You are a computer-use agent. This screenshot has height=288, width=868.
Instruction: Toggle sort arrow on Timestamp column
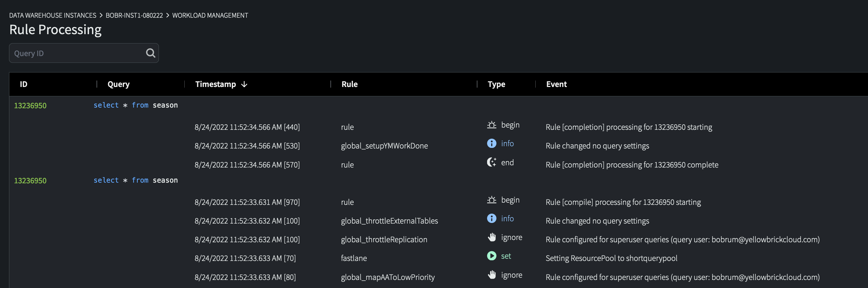(244, 84)
